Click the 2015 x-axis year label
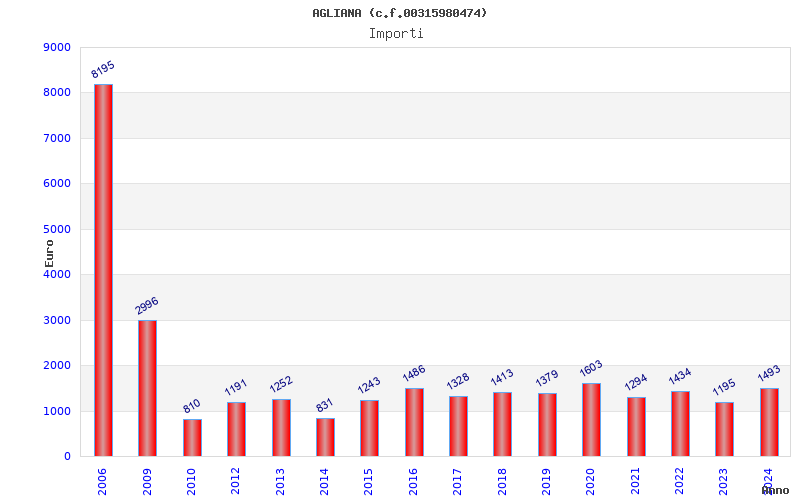Screen dimensions: 800x500 [369, 481]
